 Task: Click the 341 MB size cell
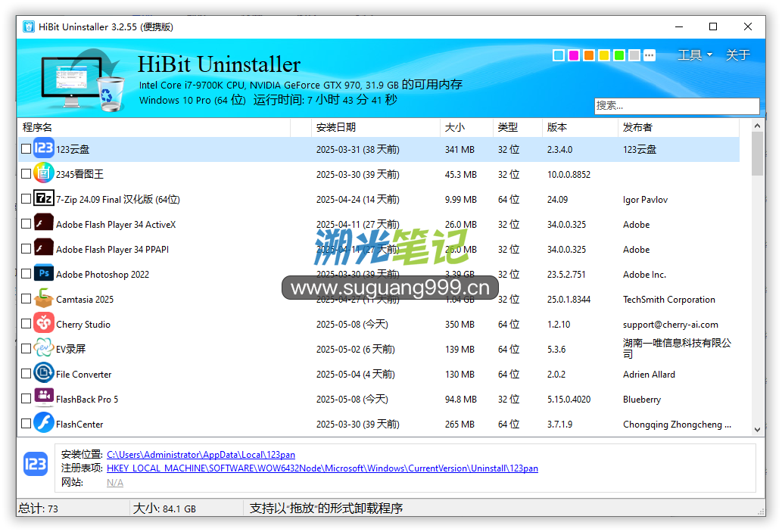(460, 150)
